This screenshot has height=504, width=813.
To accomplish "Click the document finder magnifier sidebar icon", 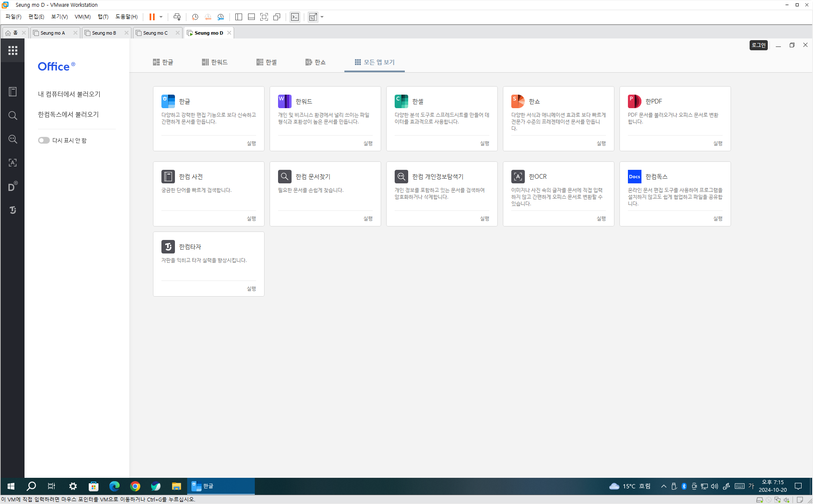I will (x=13, y=116).
